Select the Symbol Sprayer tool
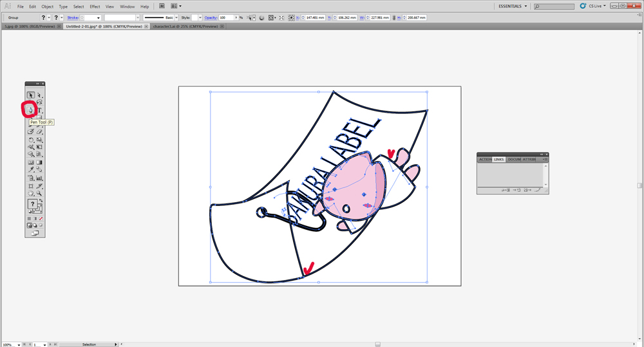Viewport: 644px width, 347px height. (x=31, y=178)
